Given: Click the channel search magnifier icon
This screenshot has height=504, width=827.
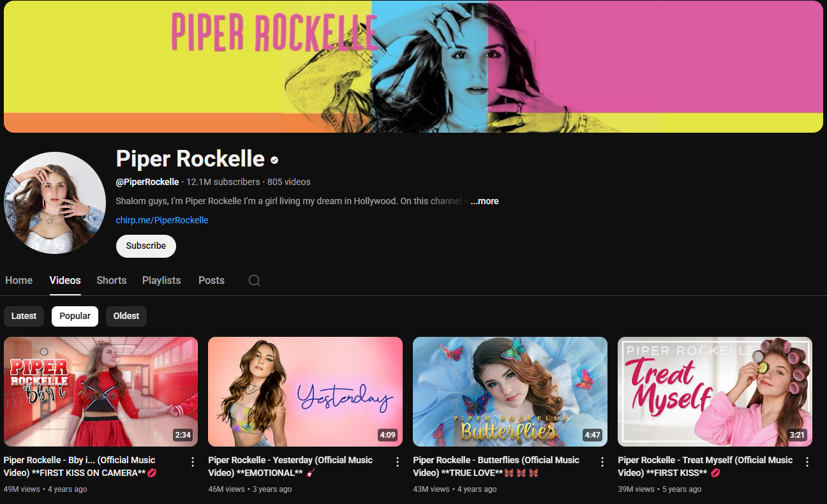Looking at the screenshot, I should pos(254,281).
